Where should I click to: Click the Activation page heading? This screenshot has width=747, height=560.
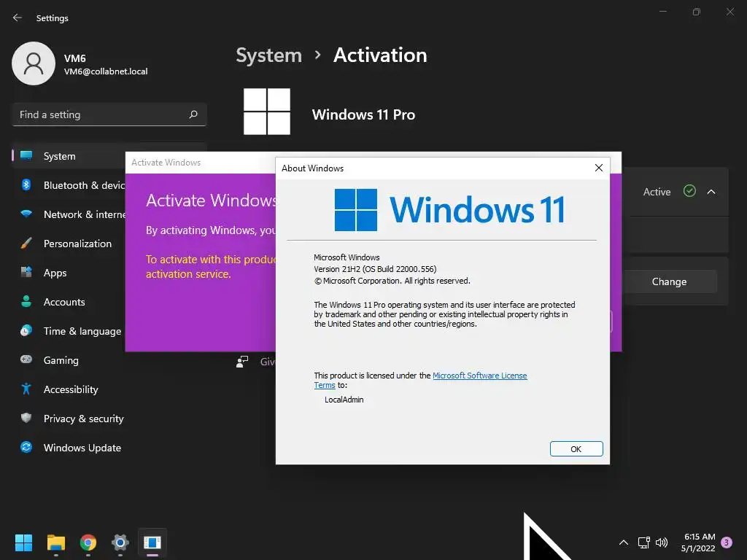click(380, 55)
